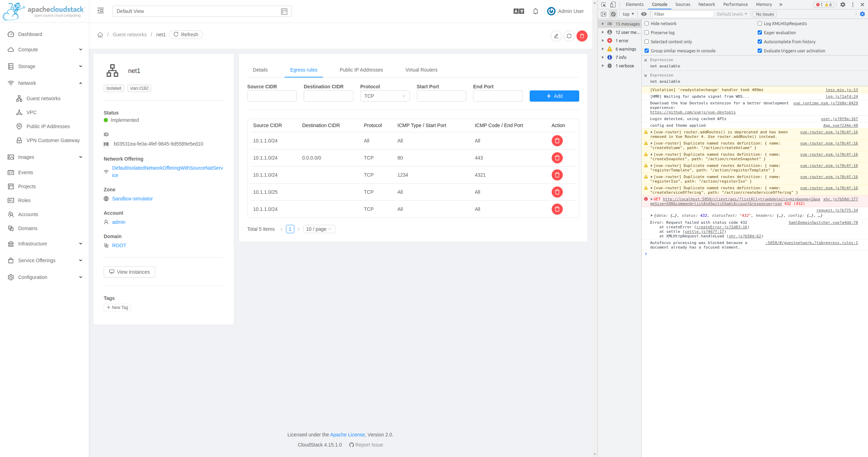Switch to the Public IP Addresses tab
This screenshot has height=457, width=868.
coord(361,70)
